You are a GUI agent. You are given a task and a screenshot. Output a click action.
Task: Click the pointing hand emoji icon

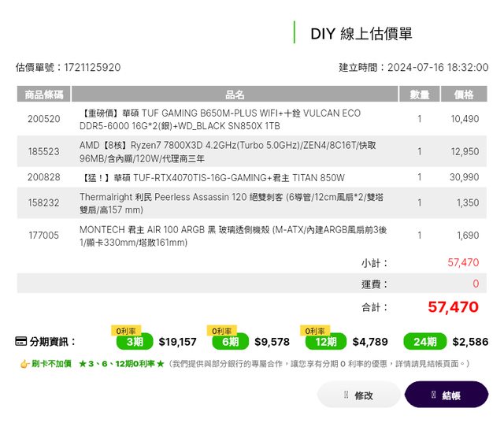coord(24,364)
